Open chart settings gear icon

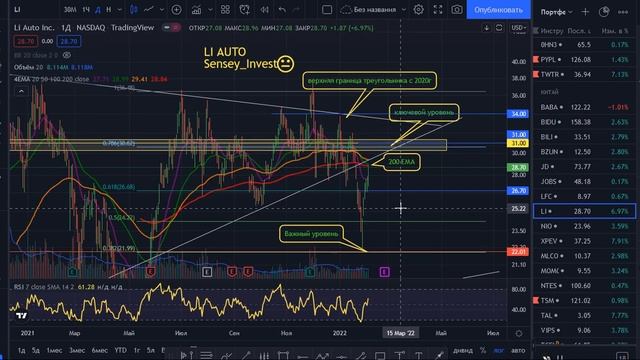point(418,9)
